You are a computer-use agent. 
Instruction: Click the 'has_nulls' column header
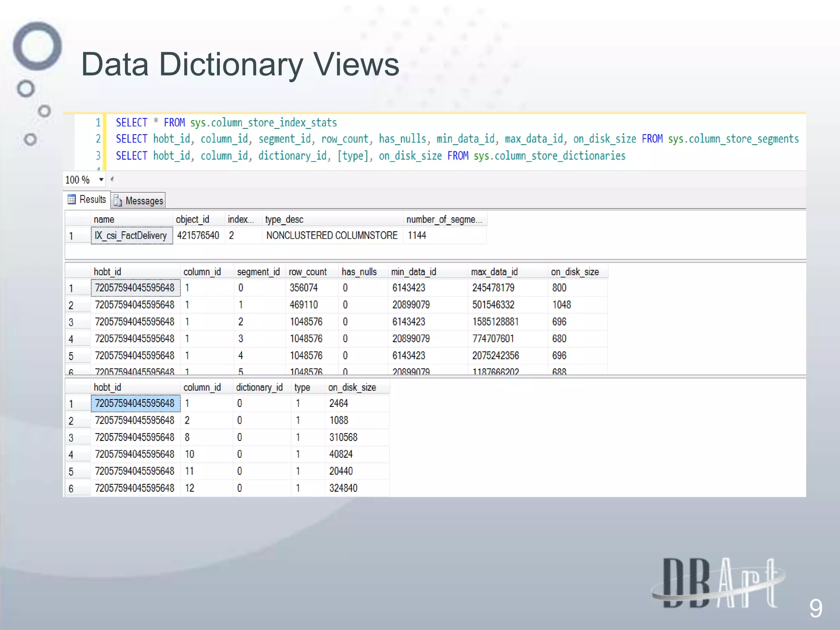coord(363,272)
